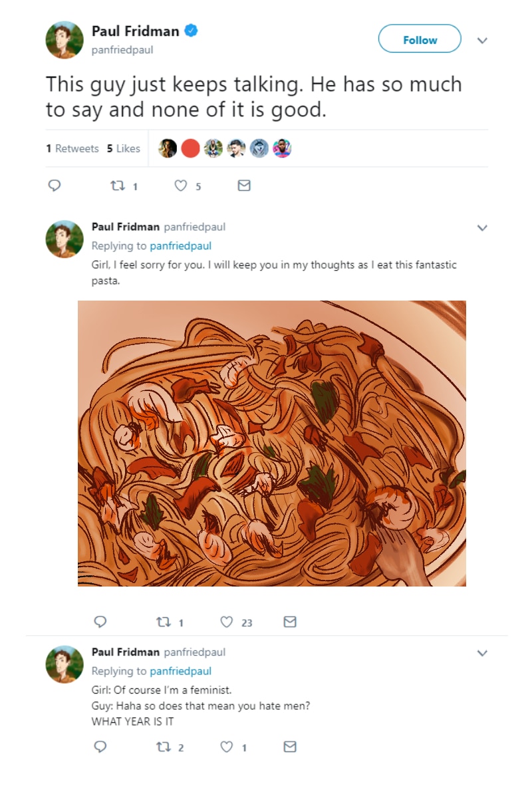Retweet the main tweet
Screen dimensions: 532x798
pyautogui.click(x=115, y=186)
